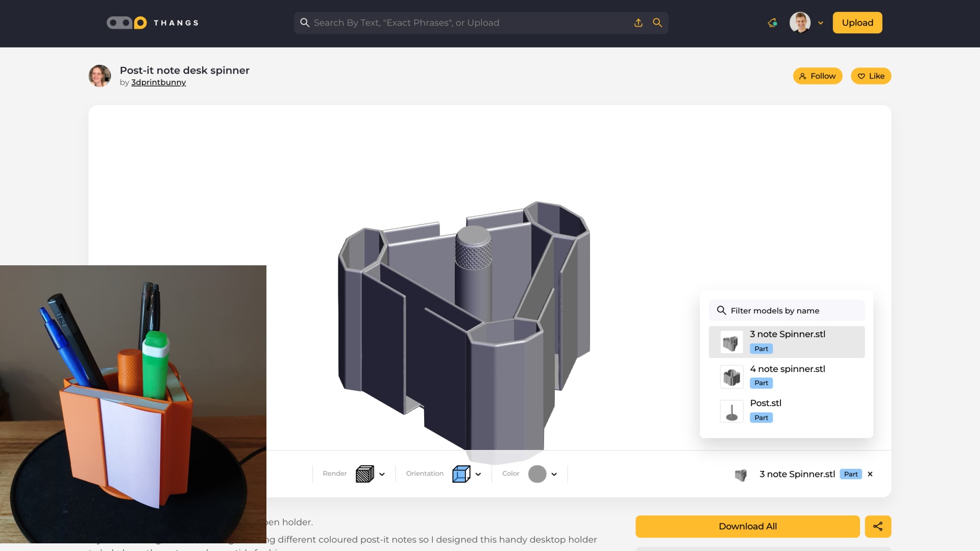This screenshot has width=980, height=551.
Task: Click the upload icon inside the search bar
Action: [x=638, y=22]
